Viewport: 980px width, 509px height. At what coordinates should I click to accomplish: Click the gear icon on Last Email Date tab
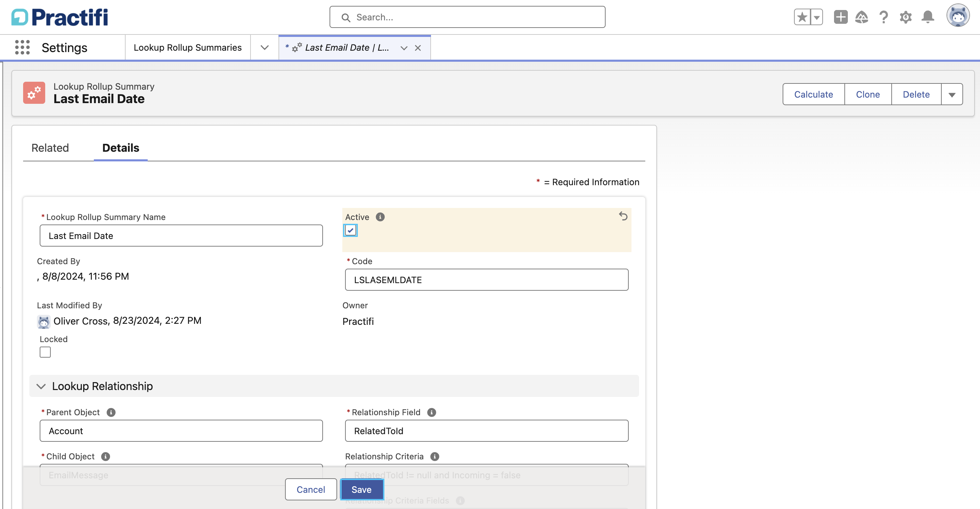point(297,48)
